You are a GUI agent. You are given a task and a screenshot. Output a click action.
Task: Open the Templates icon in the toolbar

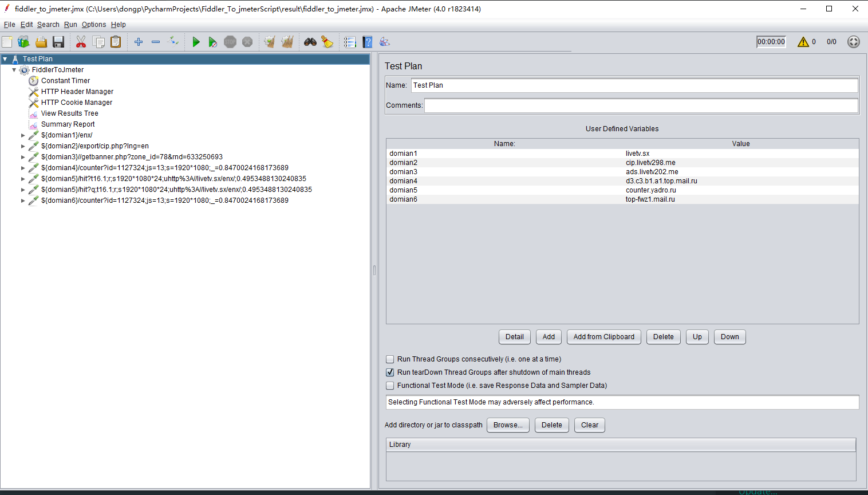23,42
